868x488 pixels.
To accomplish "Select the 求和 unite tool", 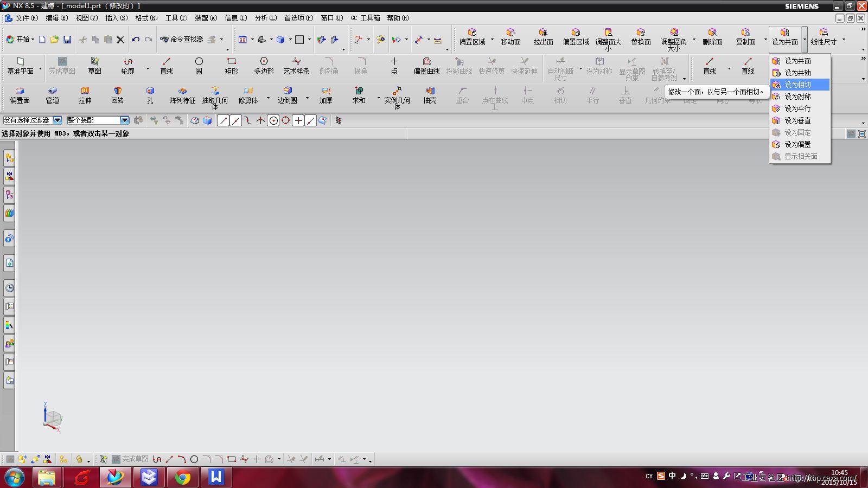I will [359, 95].
